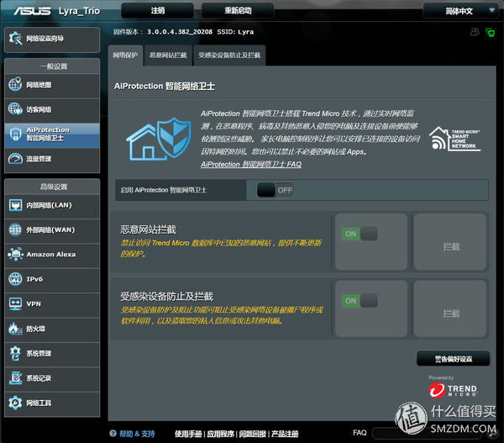Switch to the 受感染设备防止及拦截 tab

229,55
